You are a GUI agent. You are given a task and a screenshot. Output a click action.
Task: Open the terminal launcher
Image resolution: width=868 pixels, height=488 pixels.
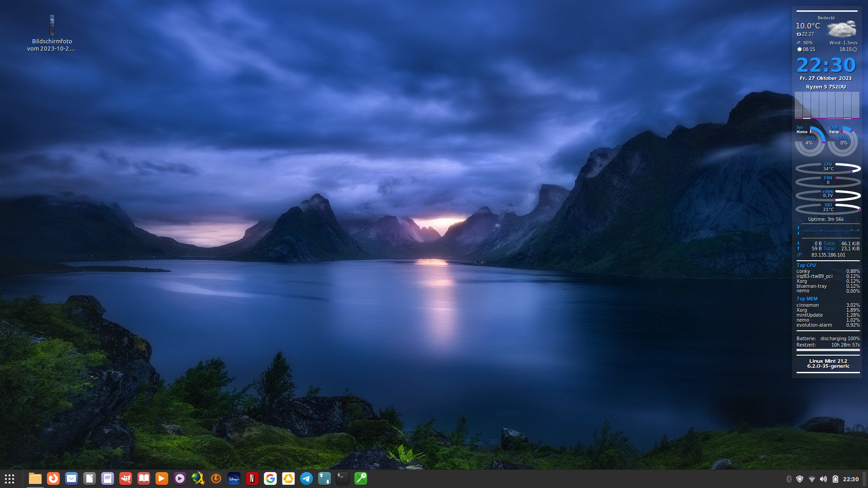point(343,479)
